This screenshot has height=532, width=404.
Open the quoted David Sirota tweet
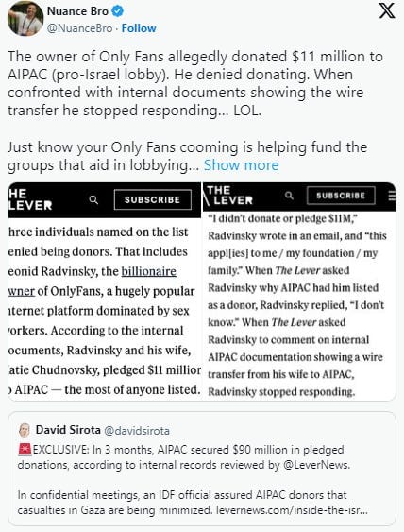(x=202, y=469)
